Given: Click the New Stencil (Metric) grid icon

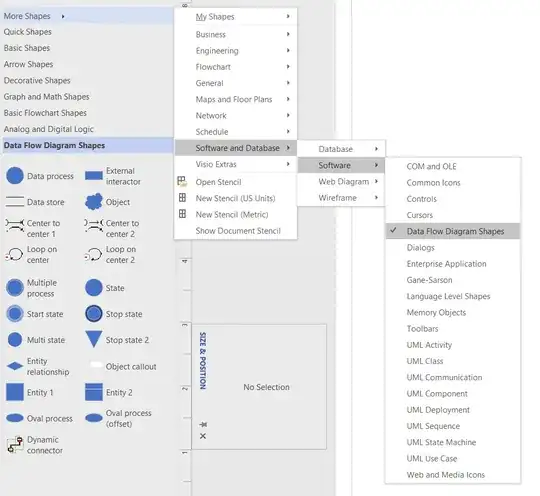Looking at the screenshot, I should coord(183,214).
